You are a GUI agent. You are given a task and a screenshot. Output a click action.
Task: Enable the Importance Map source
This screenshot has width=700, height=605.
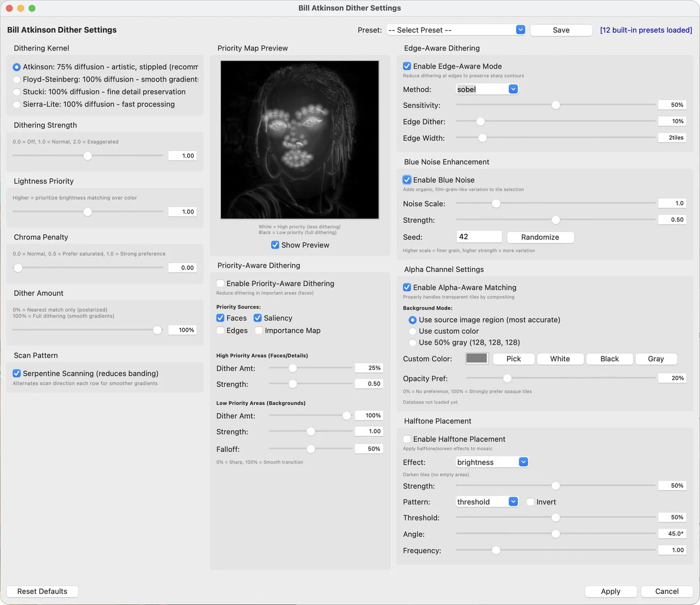coord(259,331)
